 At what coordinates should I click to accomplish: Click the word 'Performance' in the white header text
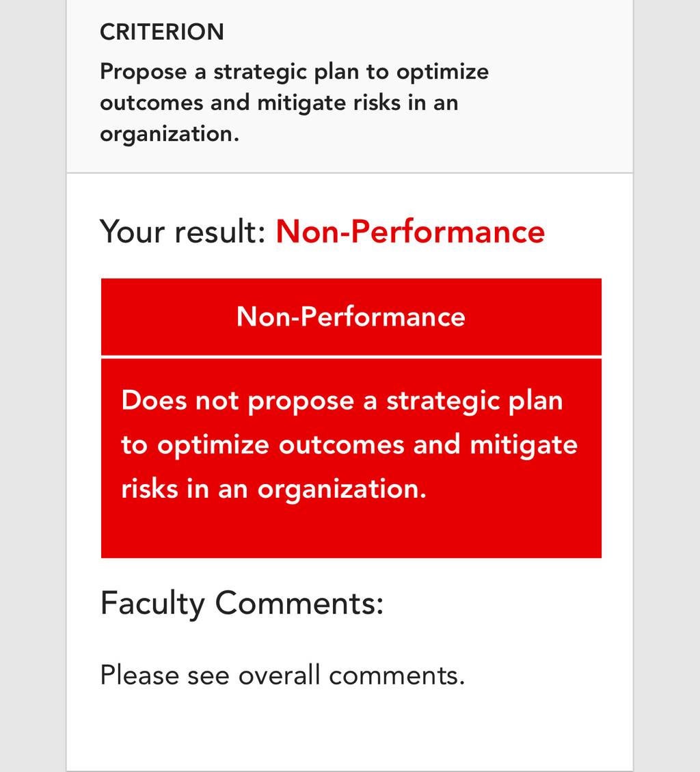[x=383, y=317]
